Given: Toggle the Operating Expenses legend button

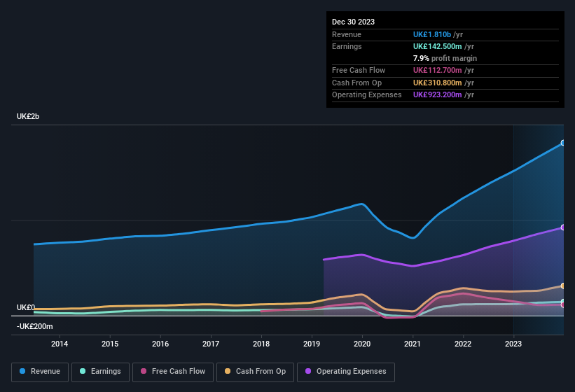Looking at the screenshot, I should click(346, 372).
